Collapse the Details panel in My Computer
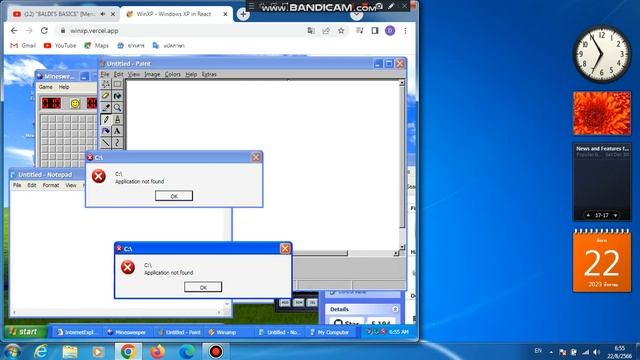The image size is (640, 360). [x=395, y=309]
